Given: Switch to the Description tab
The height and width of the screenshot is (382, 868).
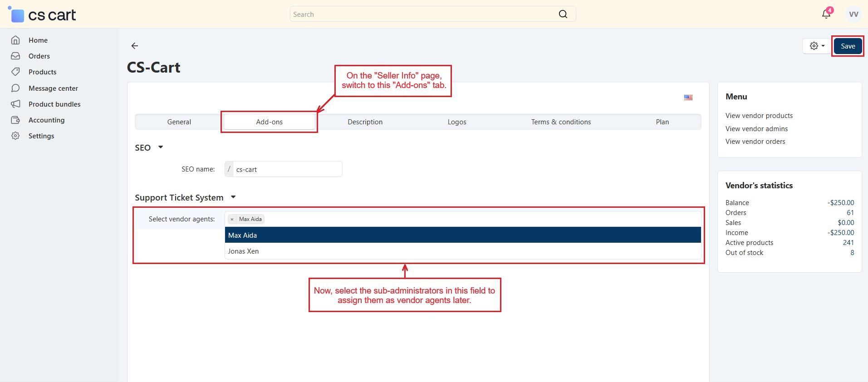Looking at the screenshot, I should (365, 122).
